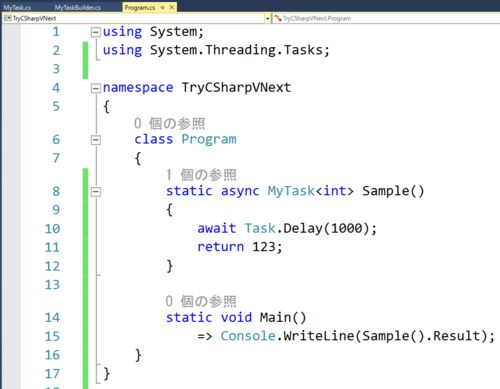Open the TryCSharpVNext project dropdown arrow
The height and width of the screenshot is (389, 500).
point(267,19)
